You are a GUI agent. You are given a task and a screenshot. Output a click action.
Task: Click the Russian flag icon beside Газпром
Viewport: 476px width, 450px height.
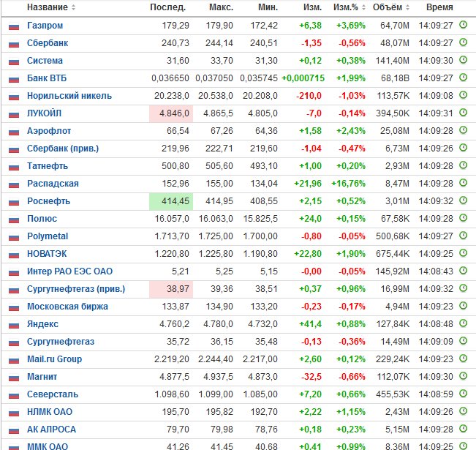14,27
